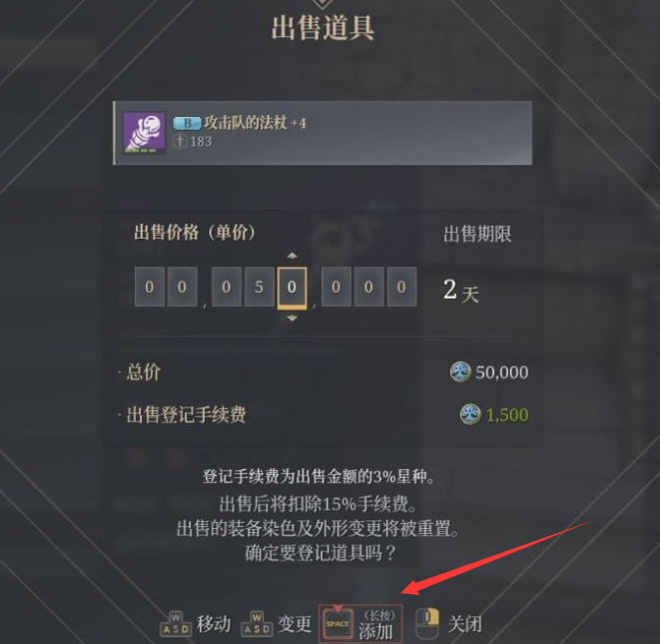Click the purple staff item icon

[144, 133]
